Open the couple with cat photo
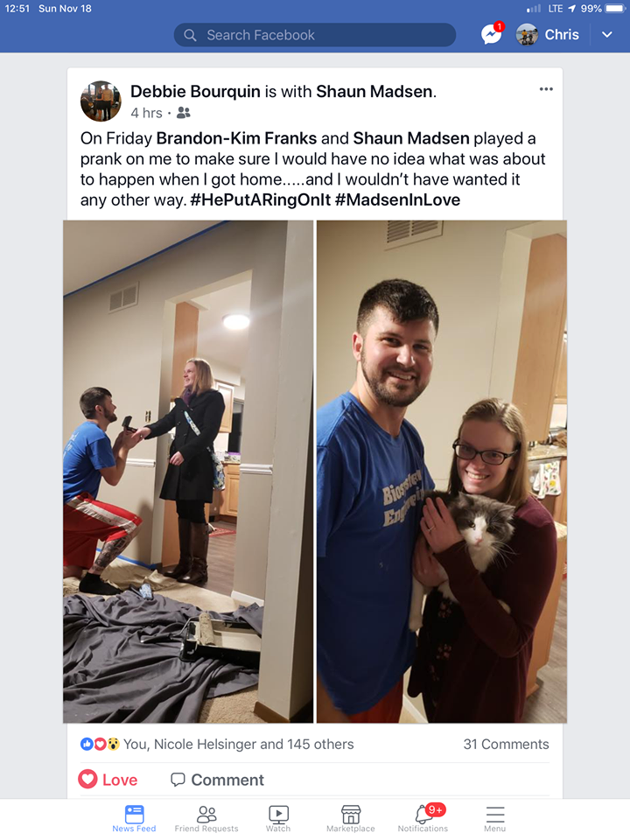630x840 pixels. tap(441, 472)
